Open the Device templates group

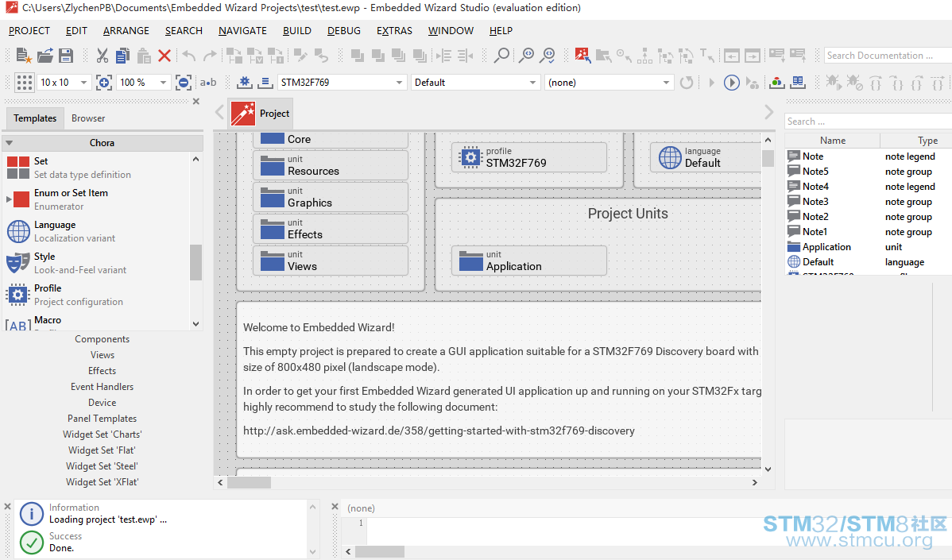click(x=102, y=402)
